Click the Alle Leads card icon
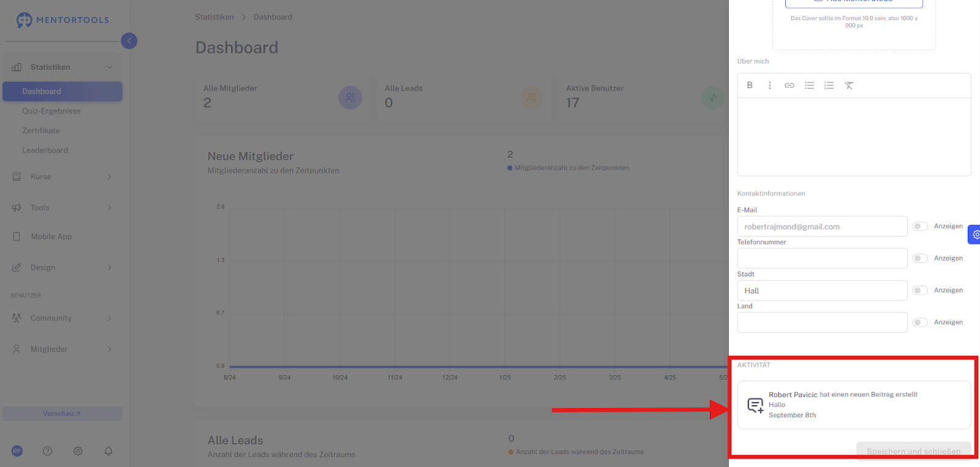This screenshot has width=980, height=467. [532, 97]
